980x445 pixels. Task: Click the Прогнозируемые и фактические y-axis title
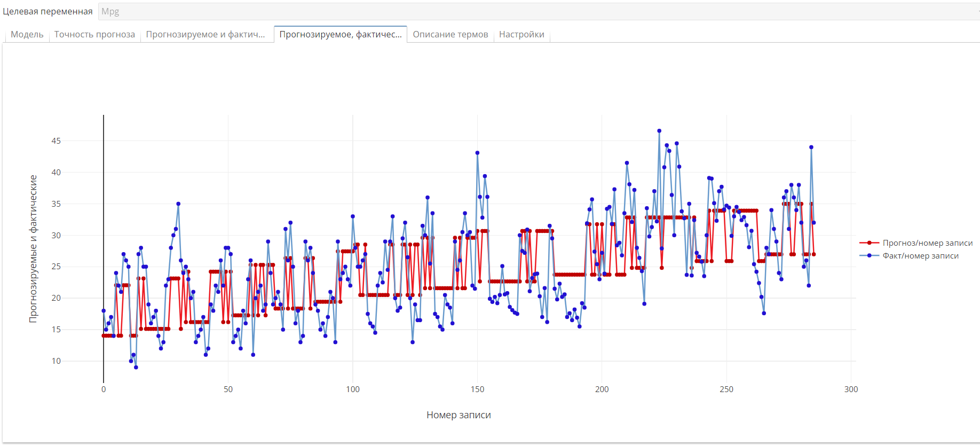33,248
